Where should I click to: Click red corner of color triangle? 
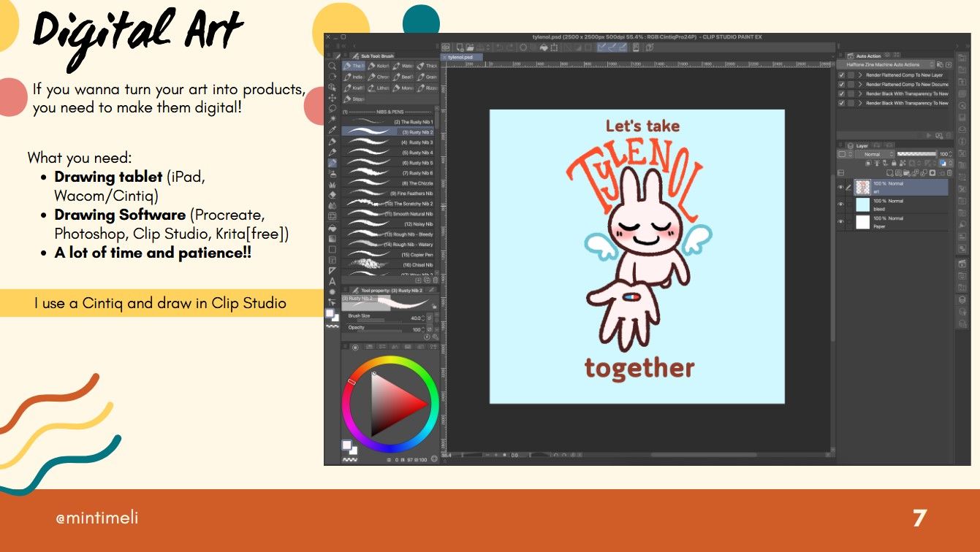coord(426,404)
